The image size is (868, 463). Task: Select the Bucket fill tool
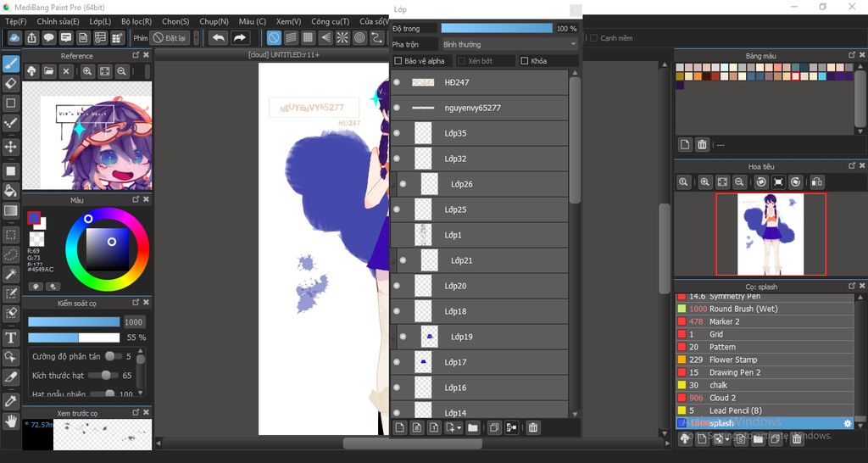10,191
